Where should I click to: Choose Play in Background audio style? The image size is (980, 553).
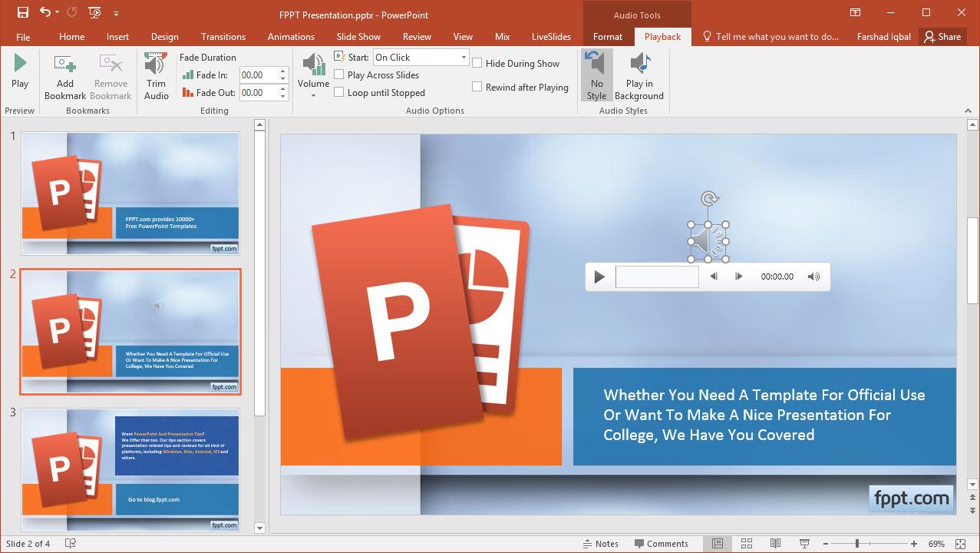point(638,76)
